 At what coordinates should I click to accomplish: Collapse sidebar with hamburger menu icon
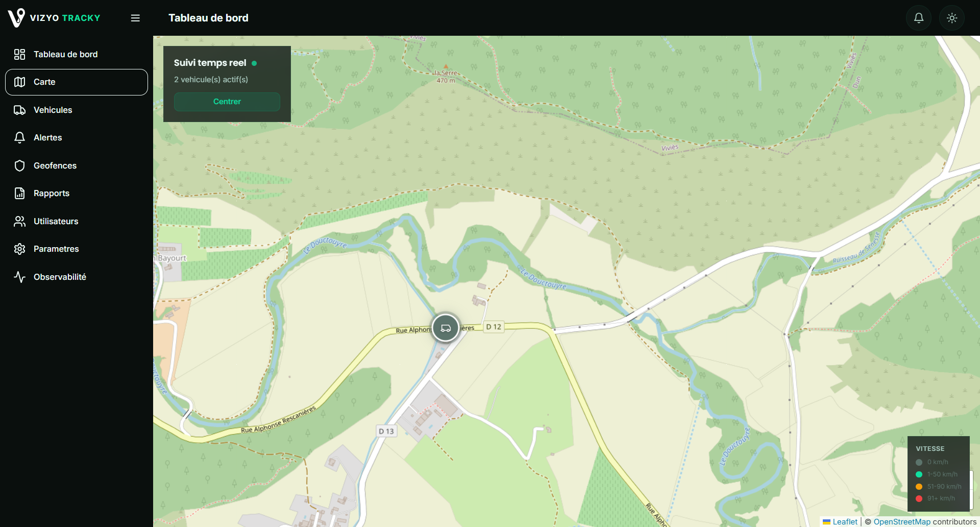tap(135, 18)
